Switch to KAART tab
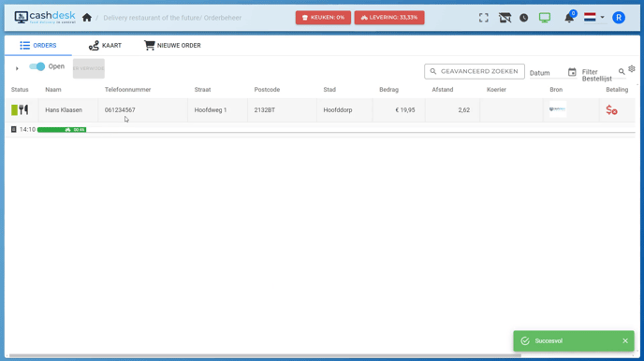This screenshot has width=644, height=361. [x=105, y=46]
